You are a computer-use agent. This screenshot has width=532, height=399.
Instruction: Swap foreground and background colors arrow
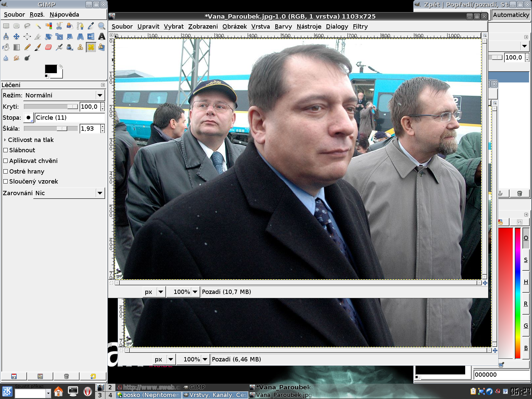pos(61,66)
